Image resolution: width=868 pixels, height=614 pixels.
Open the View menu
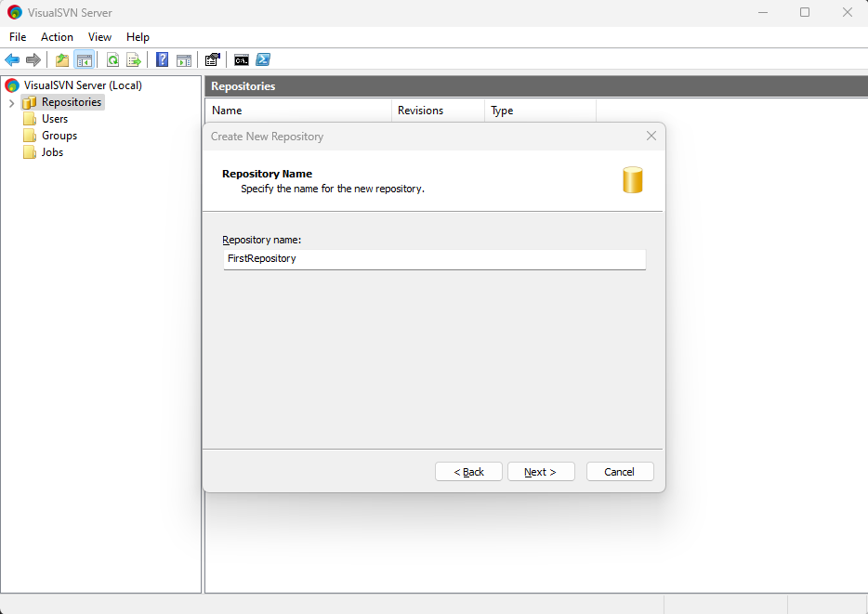(99, 37)
